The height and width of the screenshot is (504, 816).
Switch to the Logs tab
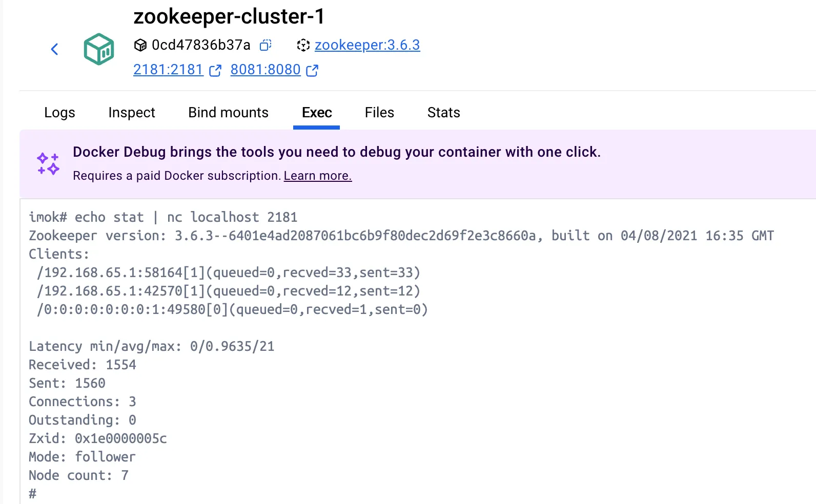pyautogui.click(x=59, y=113)
